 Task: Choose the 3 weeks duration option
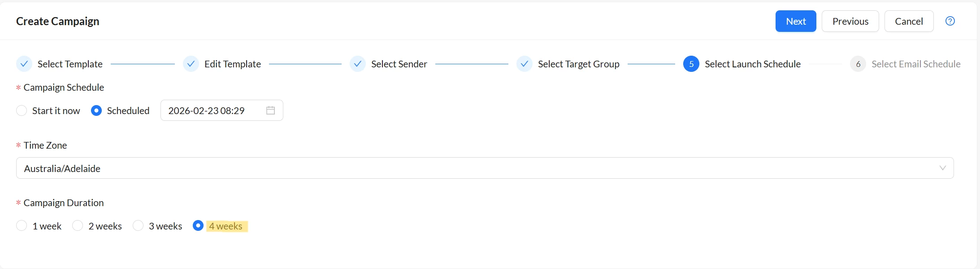(138, 226)
